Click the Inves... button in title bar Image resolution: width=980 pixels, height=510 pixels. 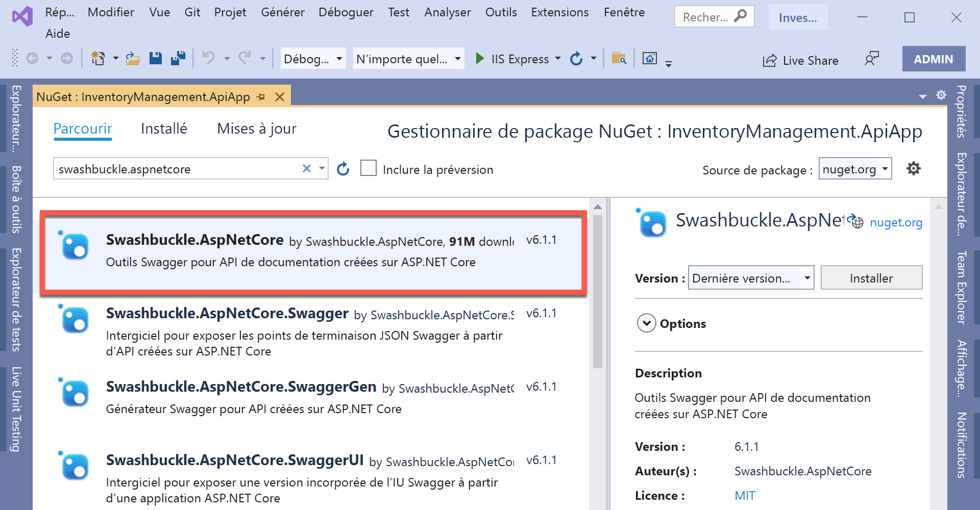(x=798, y=17)
